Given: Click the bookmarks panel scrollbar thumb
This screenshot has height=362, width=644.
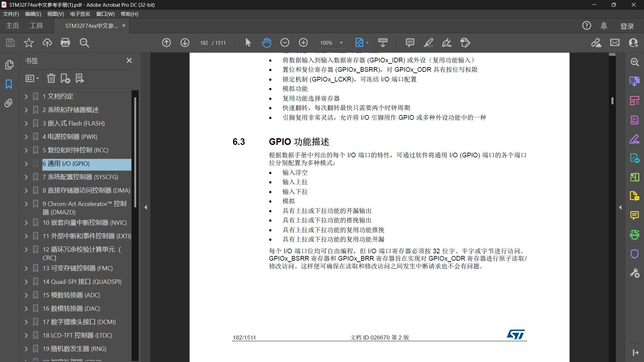Looking at the screenshot, I should point(135,153).
